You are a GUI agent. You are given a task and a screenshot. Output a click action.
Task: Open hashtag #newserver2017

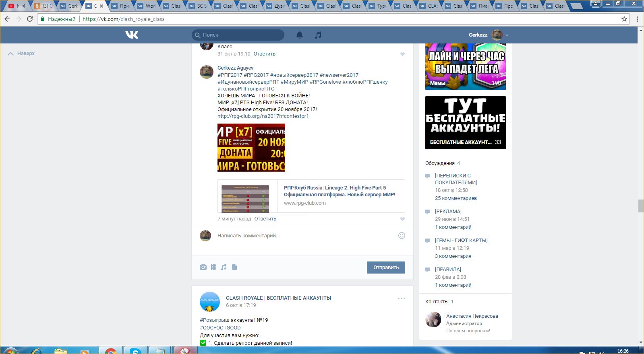click(339, 75)
